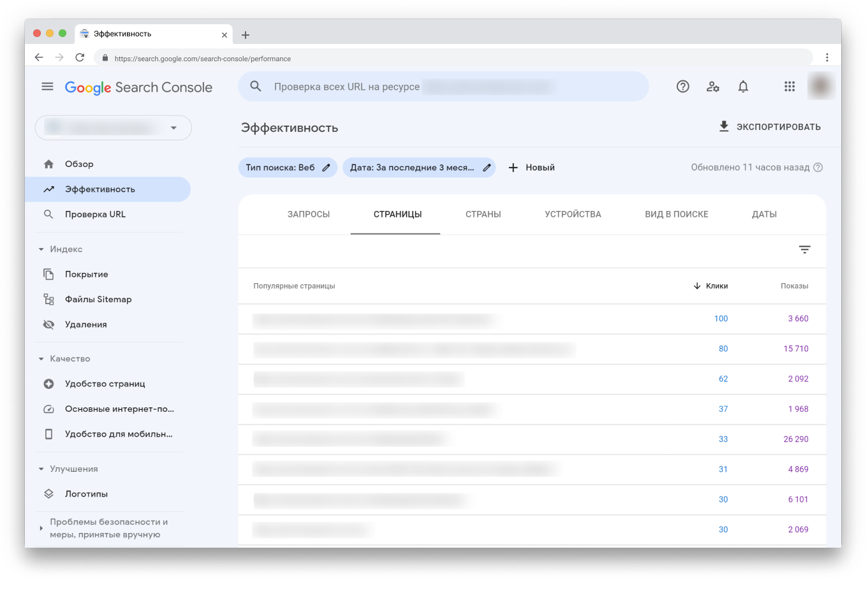Add a filter with the '+ Новый' button
The image size is (868, 591).
click(x=531, y=167)
